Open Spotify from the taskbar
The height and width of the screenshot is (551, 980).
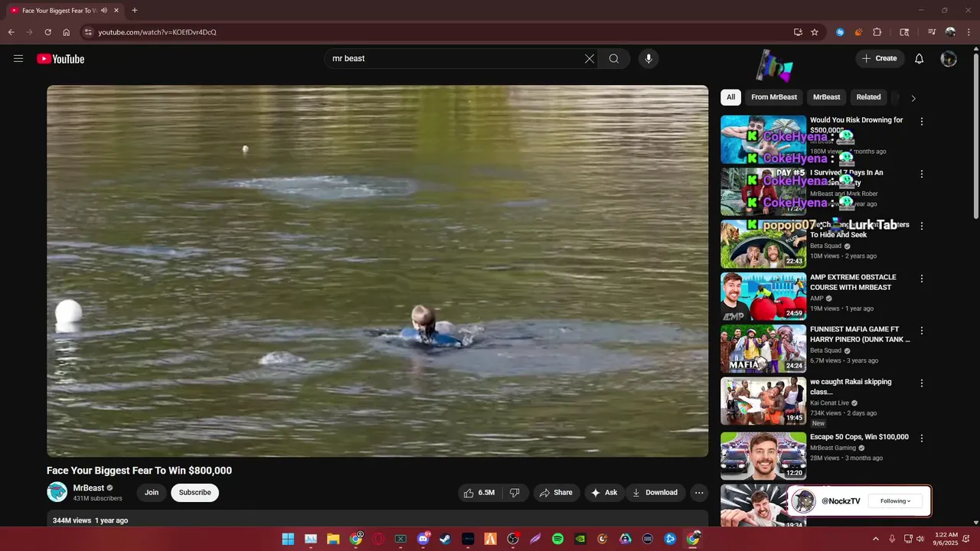[558, 539]
